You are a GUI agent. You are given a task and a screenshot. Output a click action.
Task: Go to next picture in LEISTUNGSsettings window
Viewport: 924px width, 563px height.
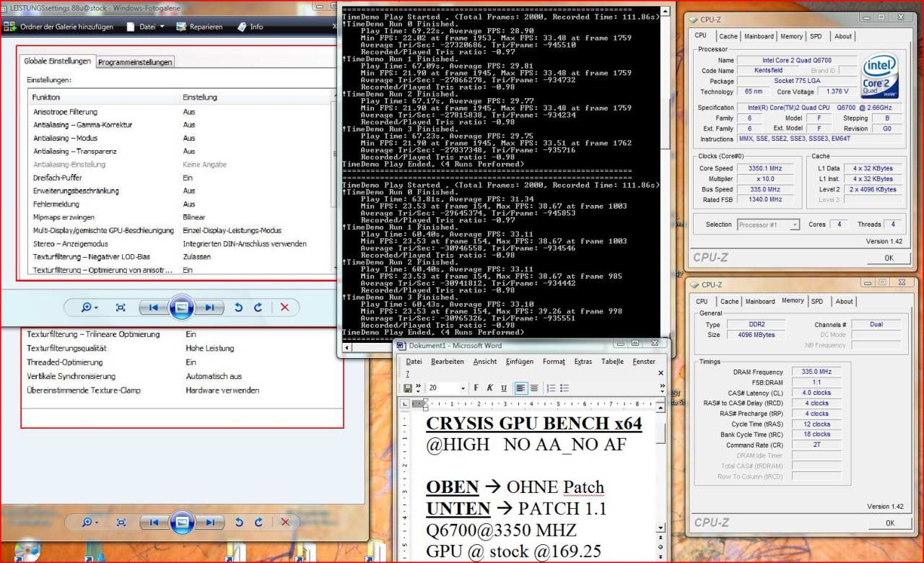click(x=209, y=307)
